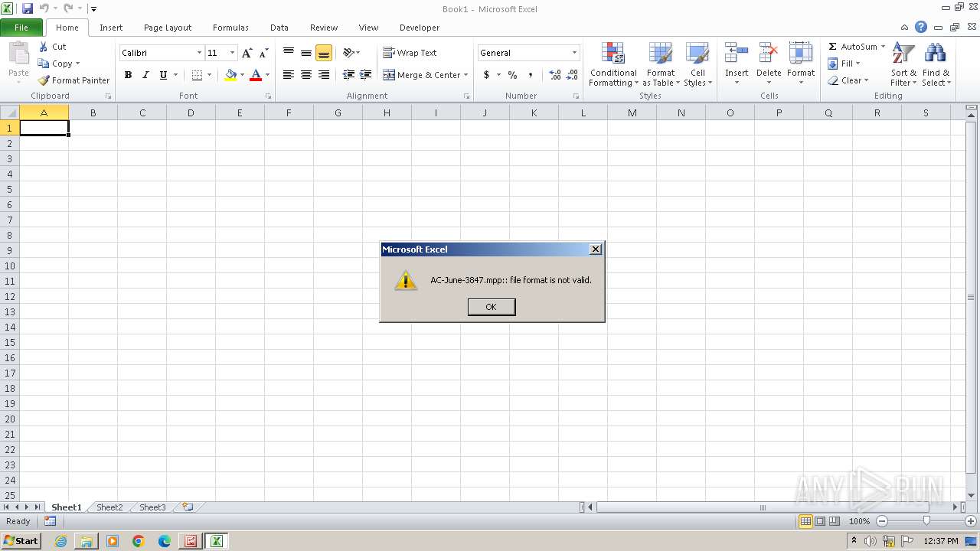This screenshot has height=551, width=980.
Task: Toggle Merge & Center
Action: (x=422, y=75)
